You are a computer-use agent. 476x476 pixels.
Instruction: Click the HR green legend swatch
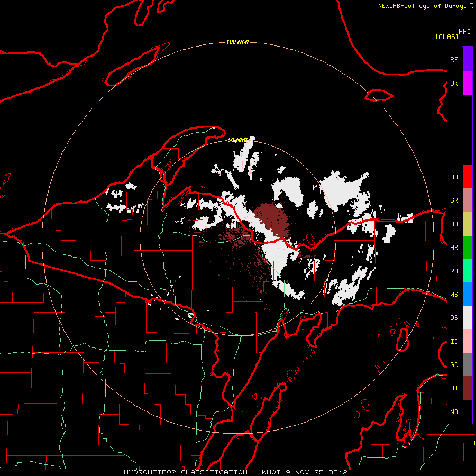(x=467, y=248)
